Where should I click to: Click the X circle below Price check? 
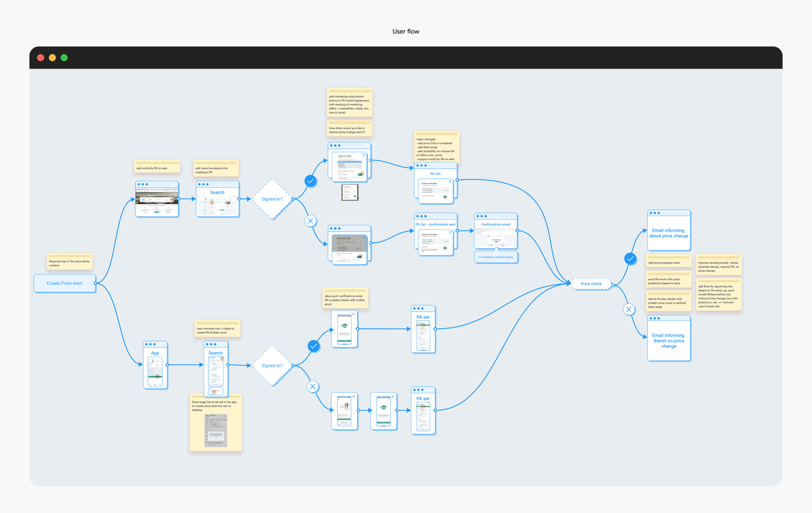628,309
